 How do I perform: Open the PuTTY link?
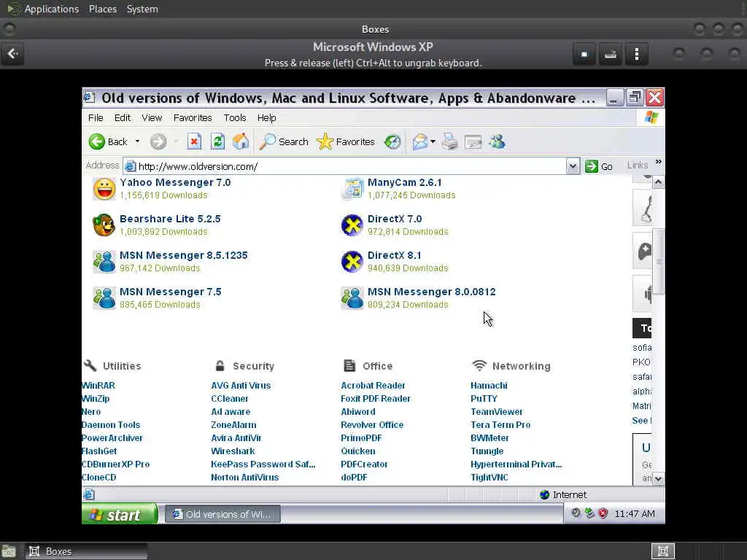point(484,399)
